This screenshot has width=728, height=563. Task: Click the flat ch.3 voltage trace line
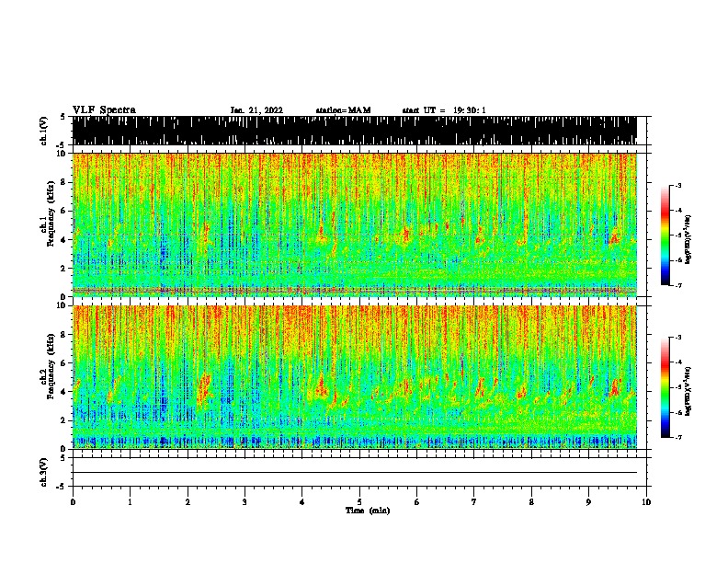[354, 473]
